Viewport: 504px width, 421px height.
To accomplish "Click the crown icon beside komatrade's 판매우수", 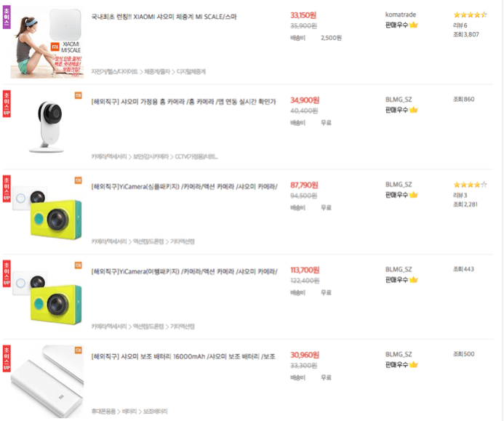I will coord(414,25).
